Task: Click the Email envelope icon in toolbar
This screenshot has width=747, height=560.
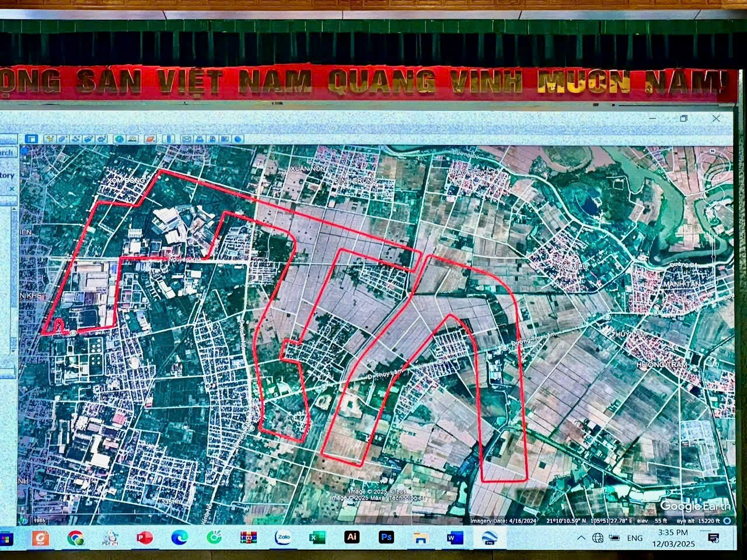Action: click(186, 139)
